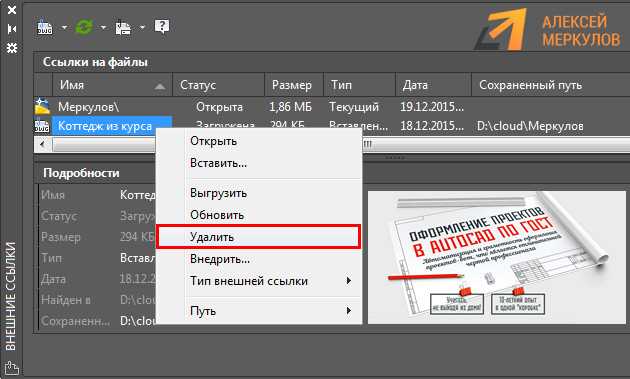Click the horizontal scrollbar left arrow

[x=42, y=144]
